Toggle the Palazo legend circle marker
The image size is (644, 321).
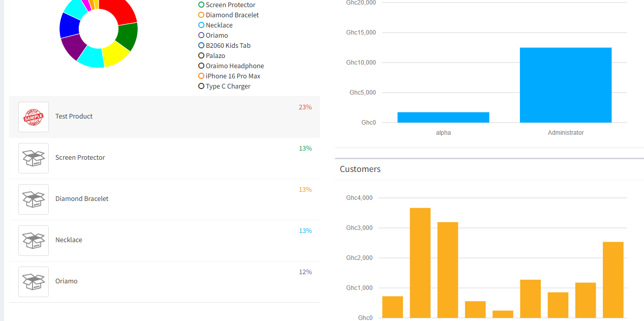pyautogui.click(x=201, y=55)
